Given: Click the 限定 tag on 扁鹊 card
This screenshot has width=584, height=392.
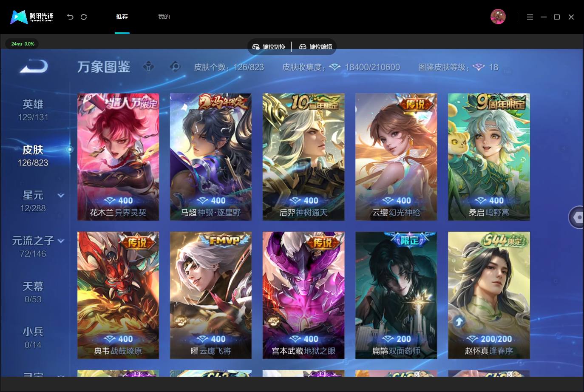Looking at the screenshot, I should (x=410, y=241).
